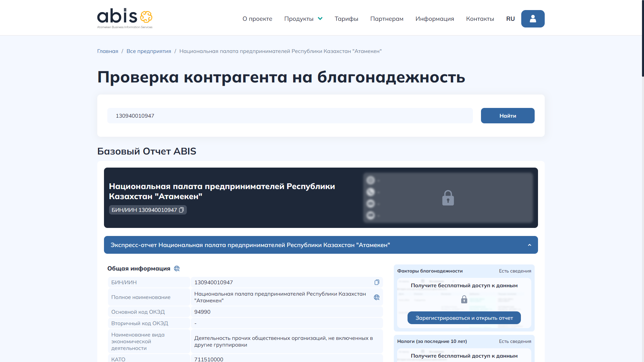Click the user account profile icon

[x=533, y=19]
